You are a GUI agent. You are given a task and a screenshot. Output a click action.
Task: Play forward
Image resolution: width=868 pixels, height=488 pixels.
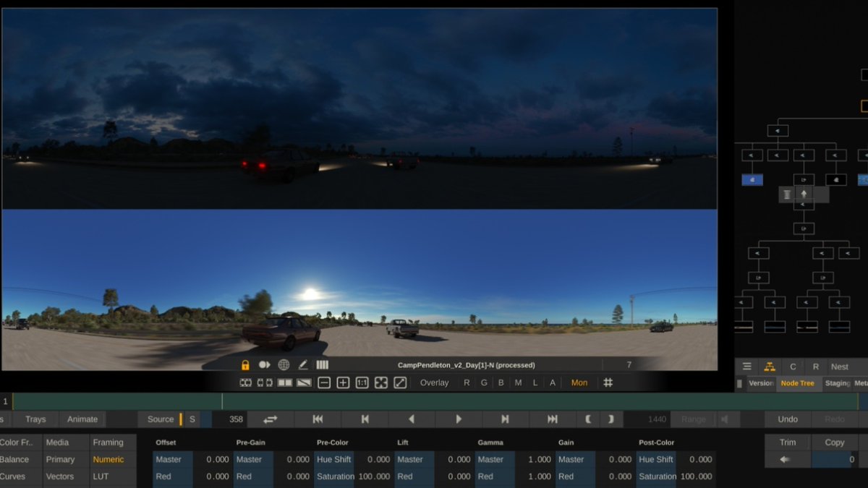[459, 419]
